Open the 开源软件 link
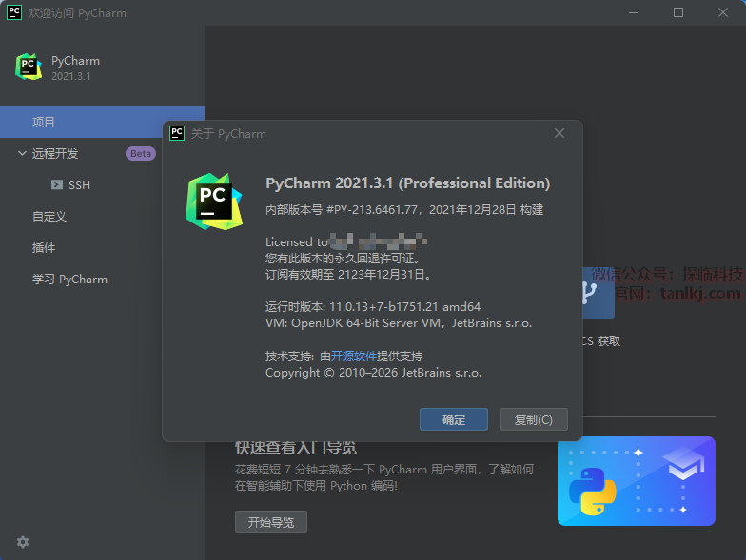The image size is (746, 560). coord(353,356)
